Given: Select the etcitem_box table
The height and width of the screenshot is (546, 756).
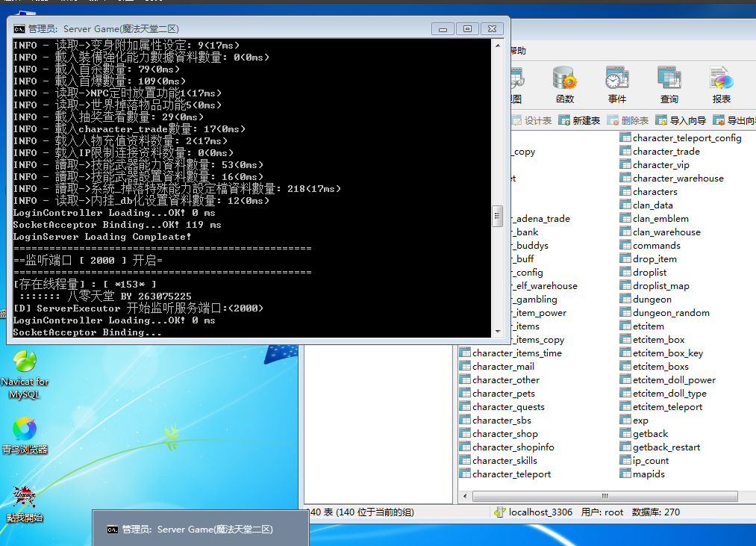Looking at the screenshot, I should click(x=652, y=340).
